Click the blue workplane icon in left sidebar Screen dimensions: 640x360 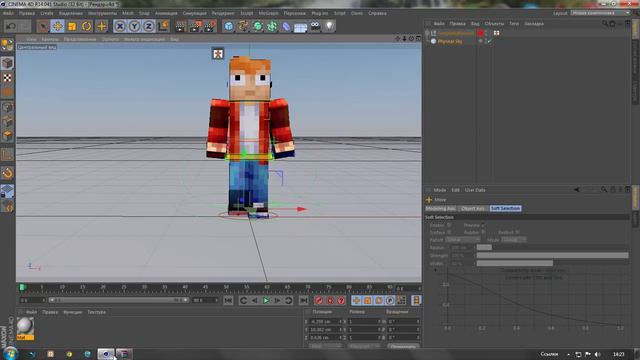pyautogui.click(x=7, y=191)
